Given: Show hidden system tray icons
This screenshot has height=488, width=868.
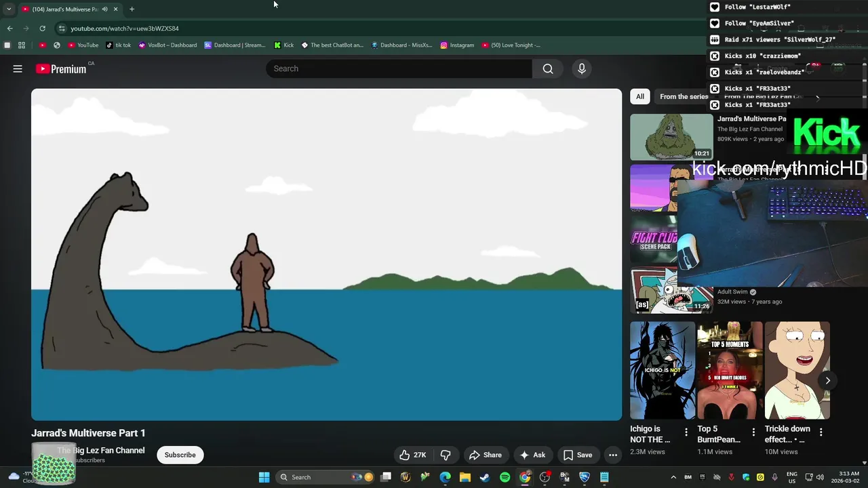Looking at the screenshot, I should 673,477.
